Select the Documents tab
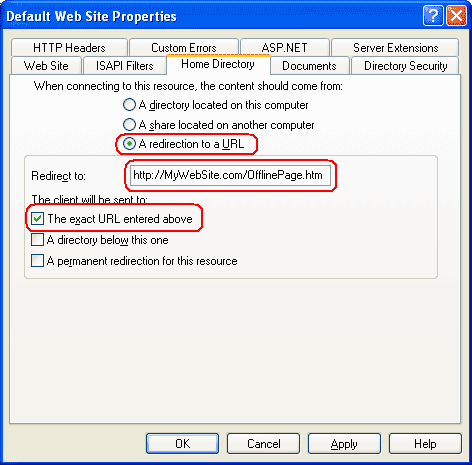The width and height of the screenshot is (472, 465). pos(309,66)
